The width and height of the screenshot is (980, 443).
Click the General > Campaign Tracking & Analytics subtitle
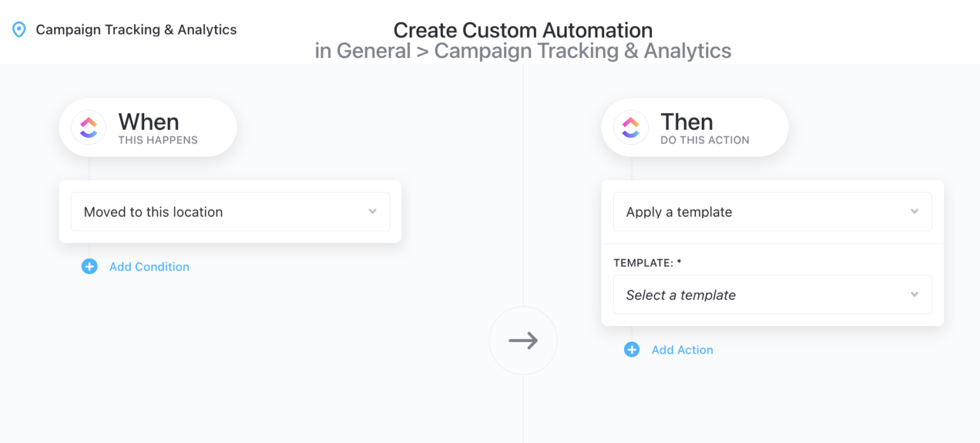click(523, 50)
